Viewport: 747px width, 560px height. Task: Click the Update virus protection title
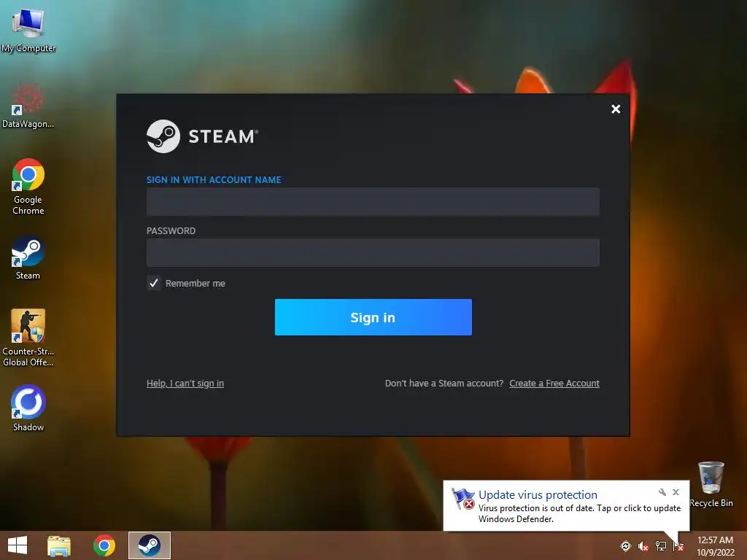(538, 495)
